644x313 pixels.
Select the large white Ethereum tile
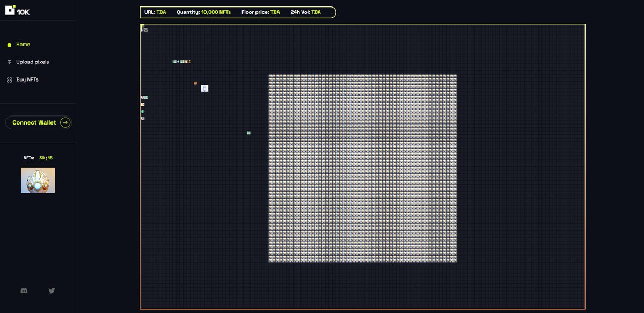pos(204,88)
